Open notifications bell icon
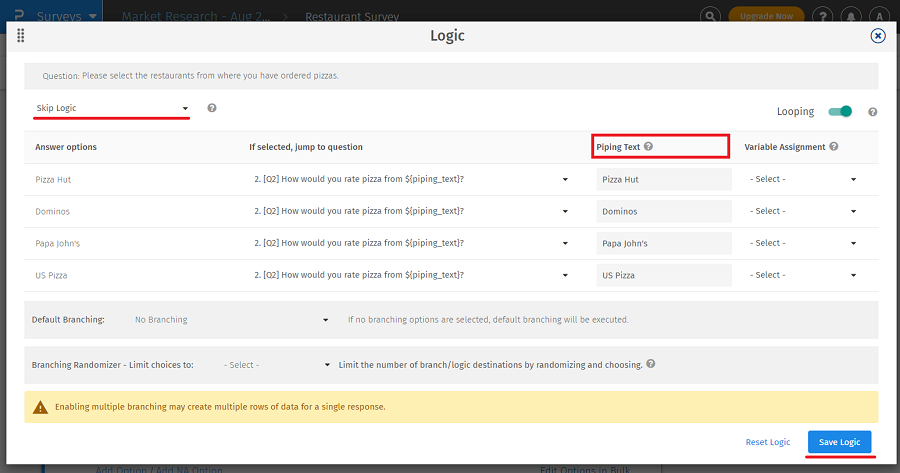Screen dimensions: 900x473 click(849, 16)
